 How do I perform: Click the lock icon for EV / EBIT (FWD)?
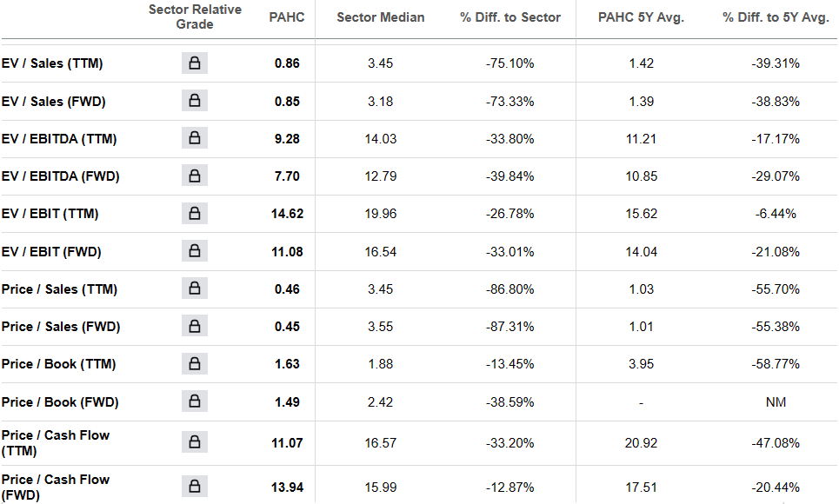195,251
